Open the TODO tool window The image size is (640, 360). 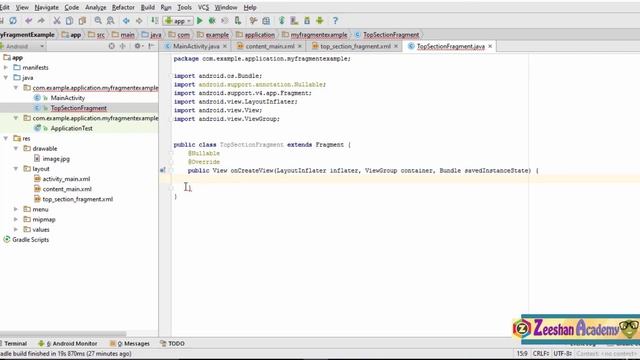coord(173,343)
